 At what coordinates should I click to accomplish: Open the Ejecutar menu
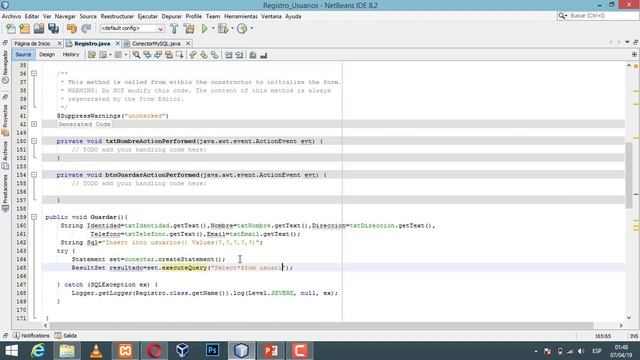(147, 16)
